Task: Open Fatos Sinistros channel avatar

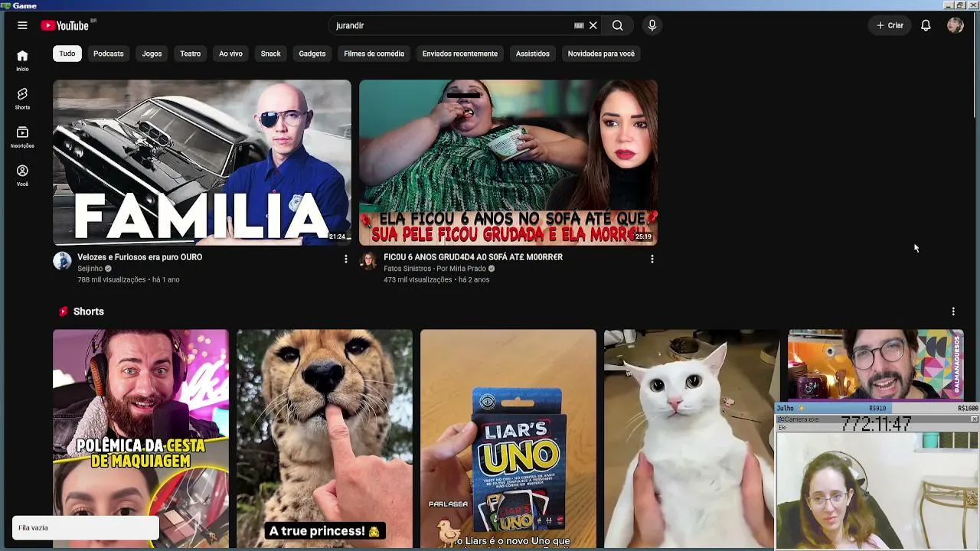Action: pyautogui.click(x=368, y=261)
